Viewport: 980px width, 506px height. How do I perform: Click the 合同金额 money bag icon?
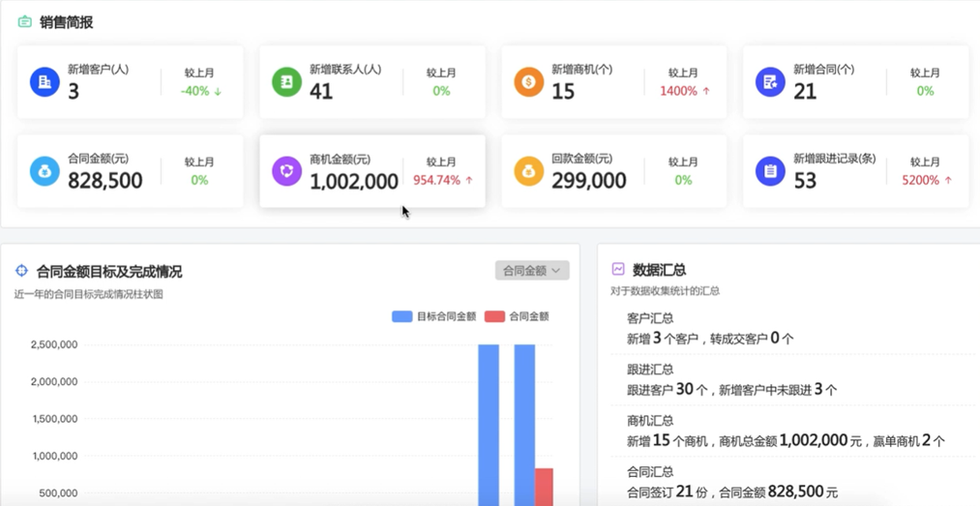click(x=45, y=171)
